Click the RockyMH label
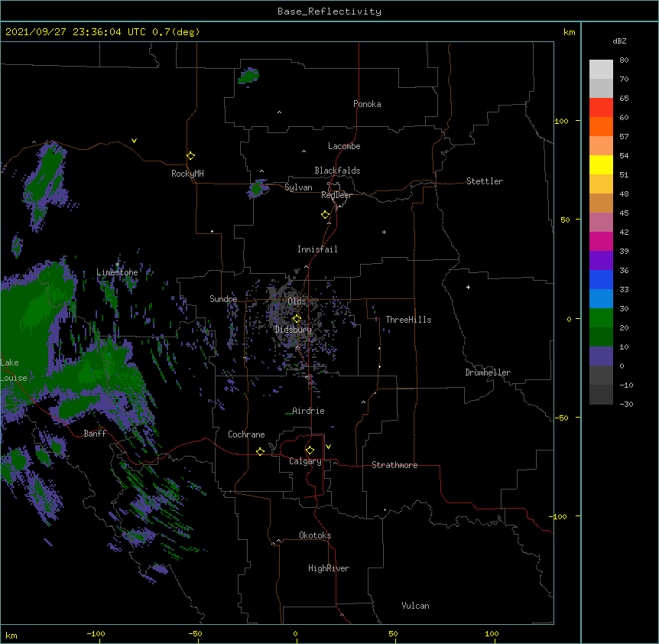The height and width of the screenshot is (644, 659). click(x=187, y=174)
